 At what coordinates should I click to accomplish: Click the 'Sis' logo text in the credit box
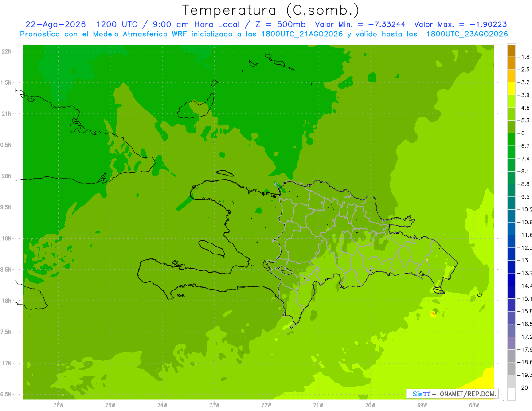click(417, 394)
